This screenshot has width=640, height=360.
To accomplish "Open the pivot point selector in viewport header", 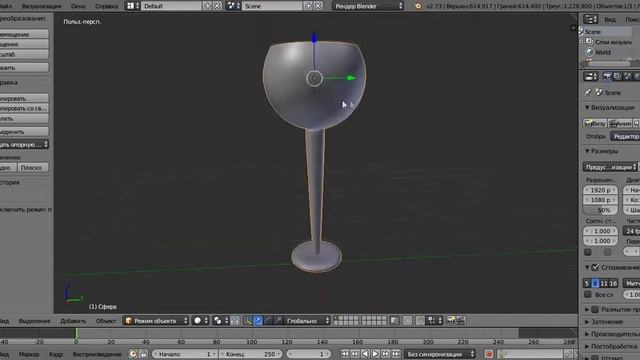I will coord(220,321).
